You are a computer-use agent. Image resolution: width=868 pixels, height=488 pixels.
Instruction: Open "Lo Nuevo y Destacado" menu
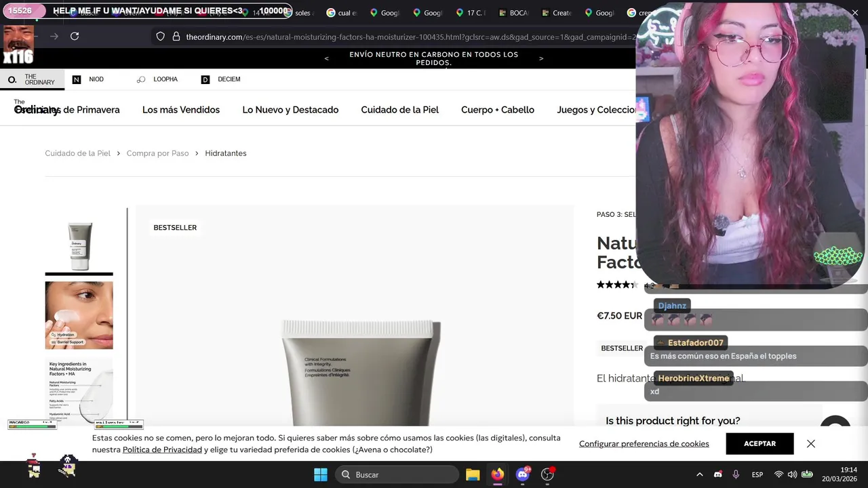(290, 110)
